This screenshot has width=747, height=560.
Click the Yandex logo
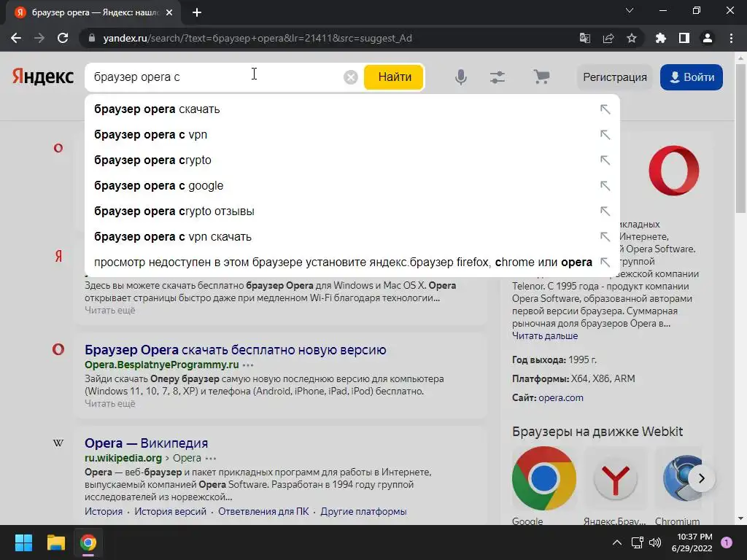(43, 77)
